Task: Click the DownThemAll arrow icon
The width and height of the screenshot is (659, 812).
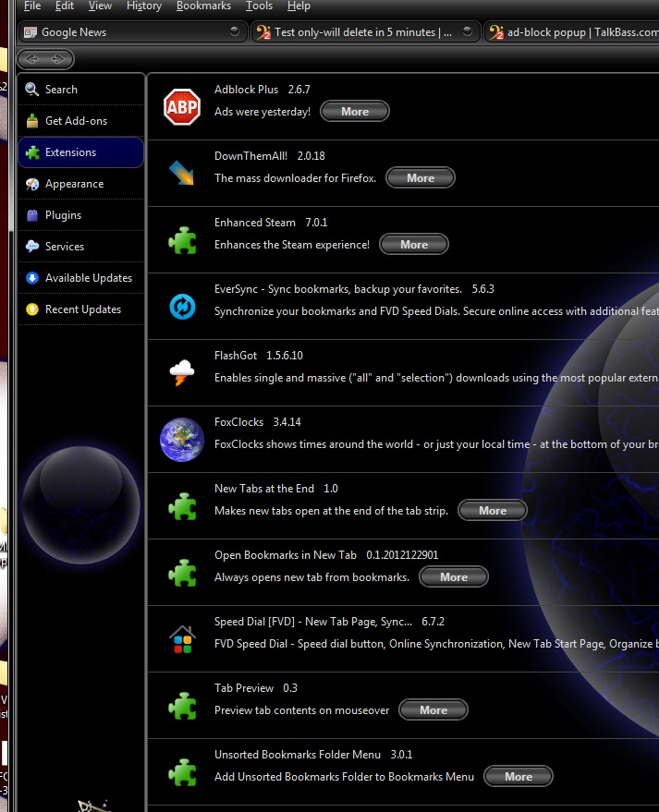Action: [x=182, y=174]
